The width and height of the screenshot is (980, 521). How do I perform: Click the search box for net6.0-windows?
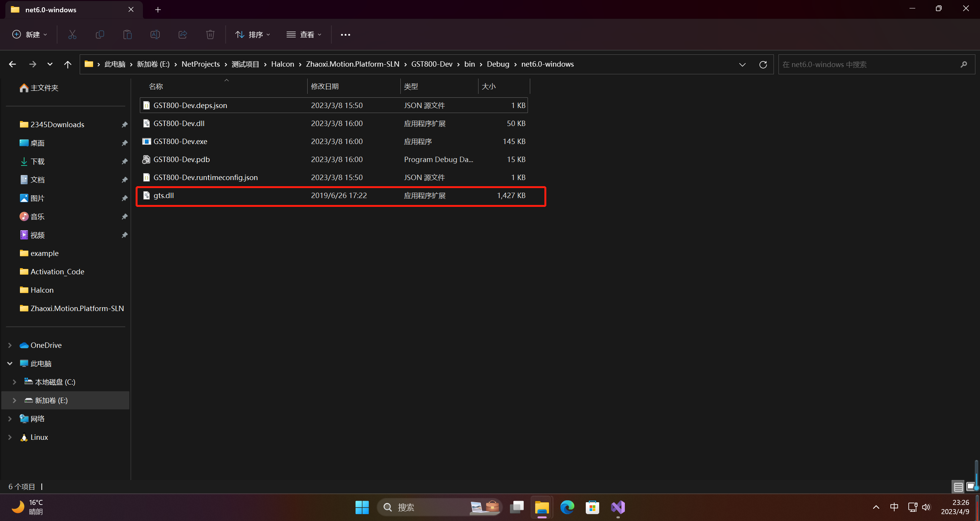tap(870, 64)
